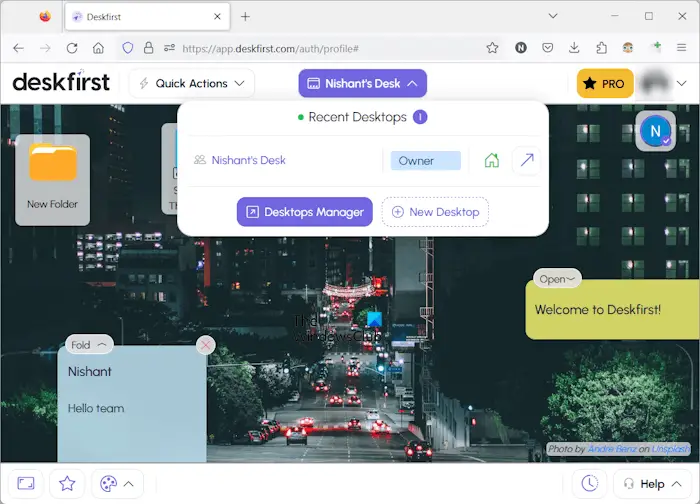Open the New Folder on desktop
This screenshot has width=700, height=504.
53,179
